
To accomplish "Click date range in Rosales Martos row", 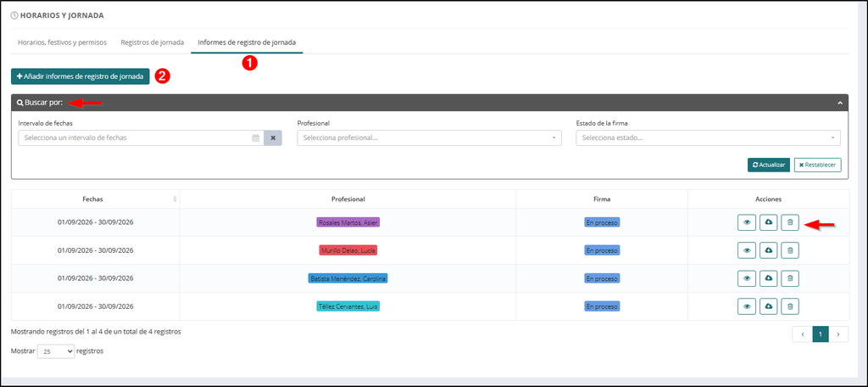I will tap(95, 222).
